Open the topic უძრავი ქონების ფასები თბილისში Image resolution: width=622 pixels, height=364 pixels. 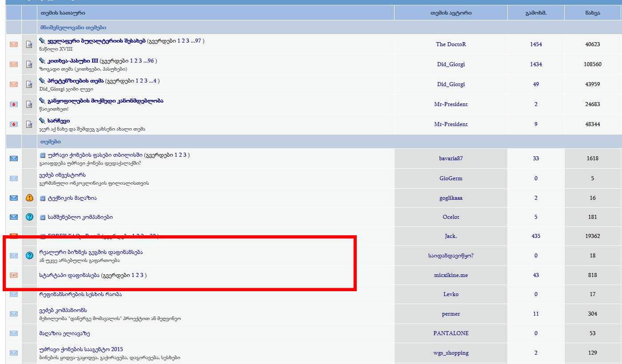coord(95,155)
